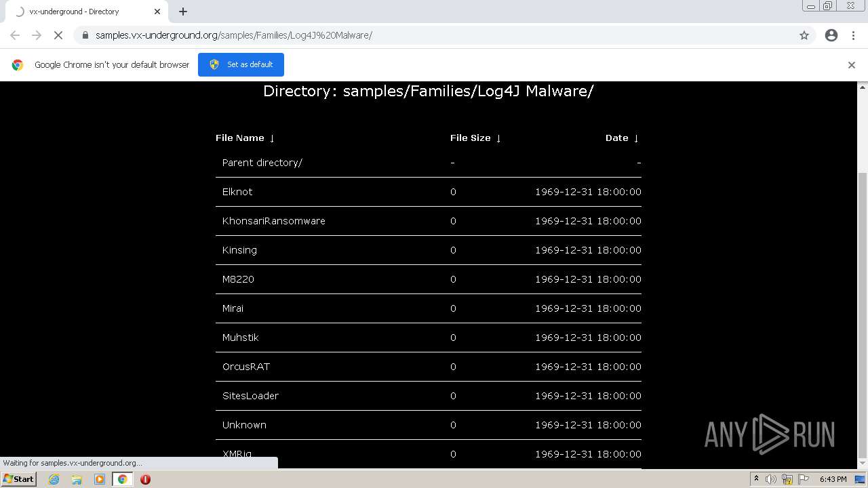Screen dimensions: 868x488
Task: Click the address bar URL
Action: (234, 35)
